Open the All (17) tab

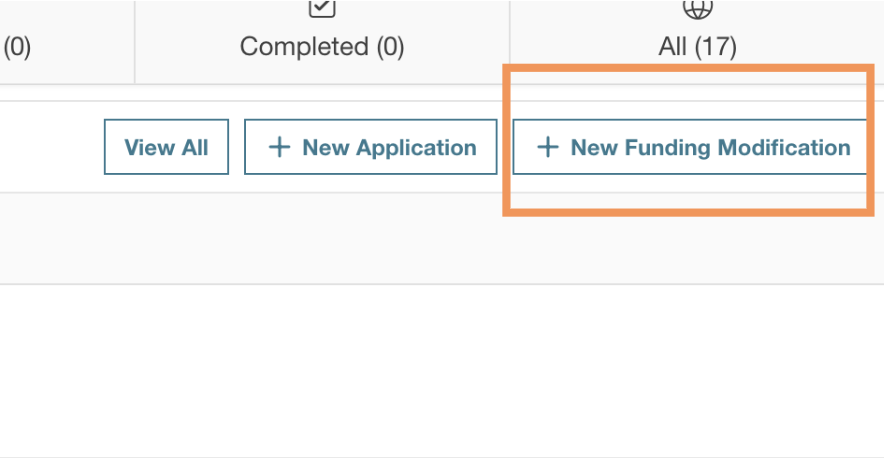[x=697, y=40]
